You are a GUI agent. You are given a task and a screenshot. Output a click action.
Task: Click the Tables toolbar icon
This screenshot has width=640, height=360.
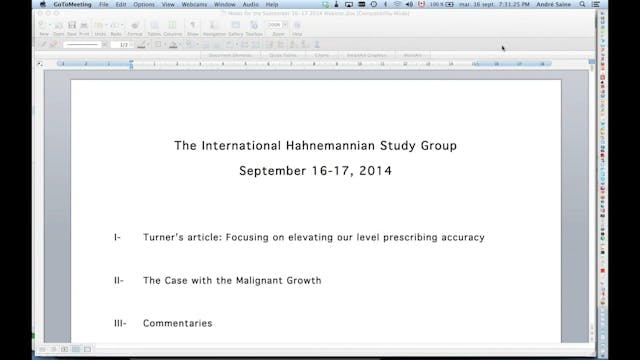(154, 26)
